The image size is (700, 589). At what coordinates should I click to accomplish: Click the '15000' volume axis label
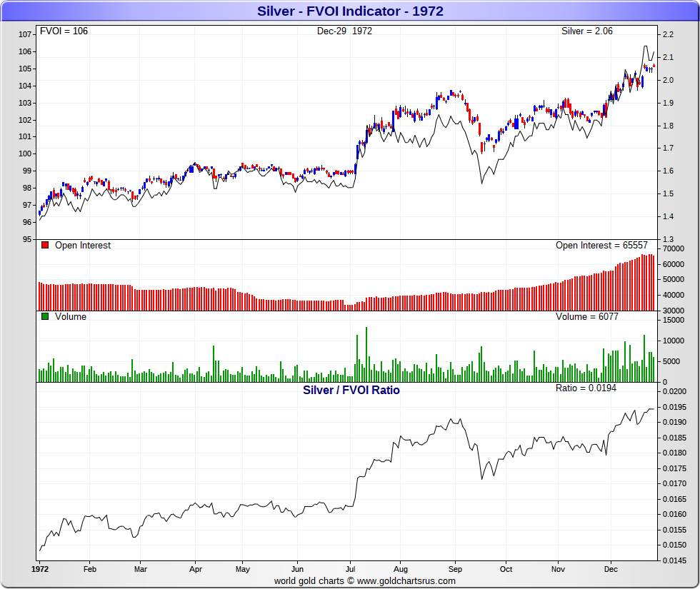pos(673,321)
